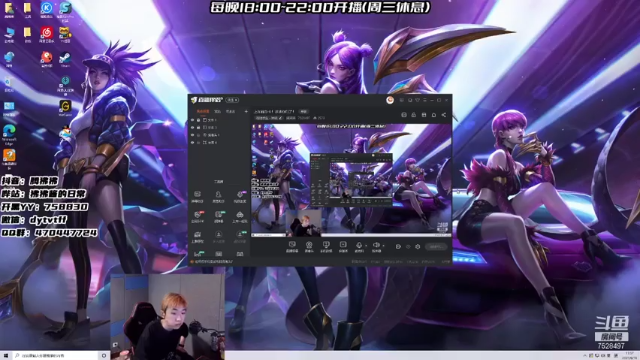
Task: Mute the microphone in bottom toolbar
Action: coord(359,246)
